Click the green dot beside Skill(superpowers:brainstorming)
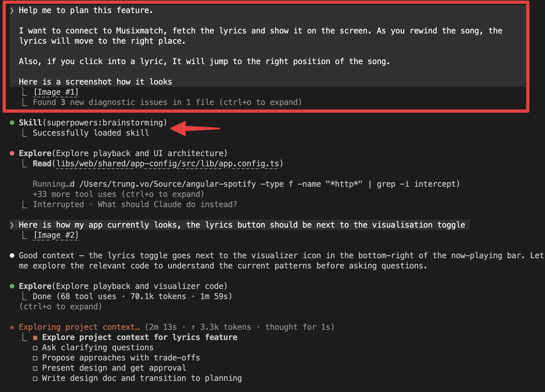The height and width of the screenshot is (392, 545). [12, 123]
